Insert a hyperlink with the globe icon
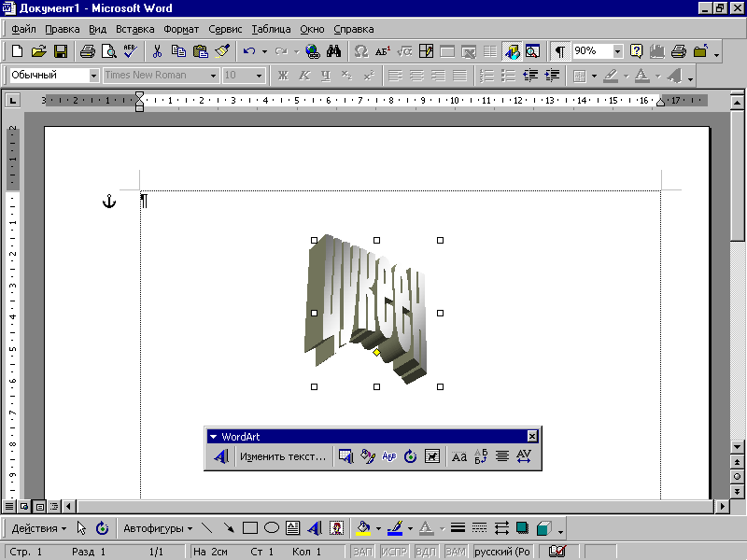The height and width of the screenshot is (560, 747). [313, 51]
